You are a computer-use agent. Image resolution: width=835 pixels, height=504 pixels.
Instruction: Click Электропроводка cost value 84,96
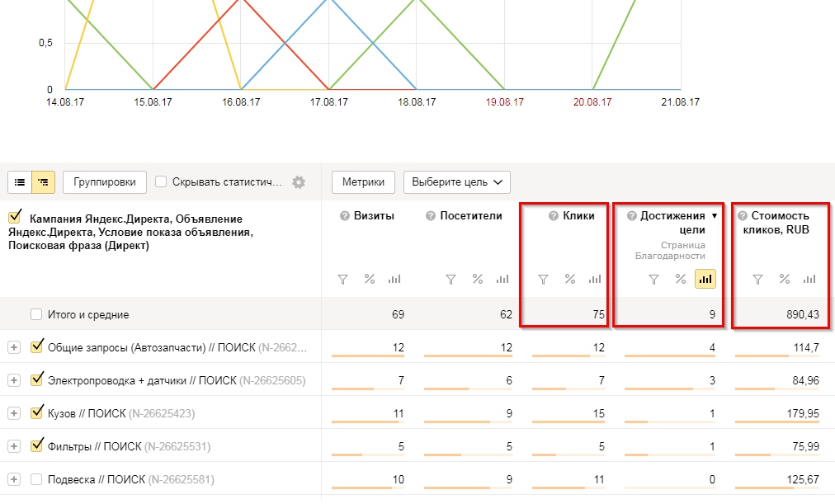(806, 380)
